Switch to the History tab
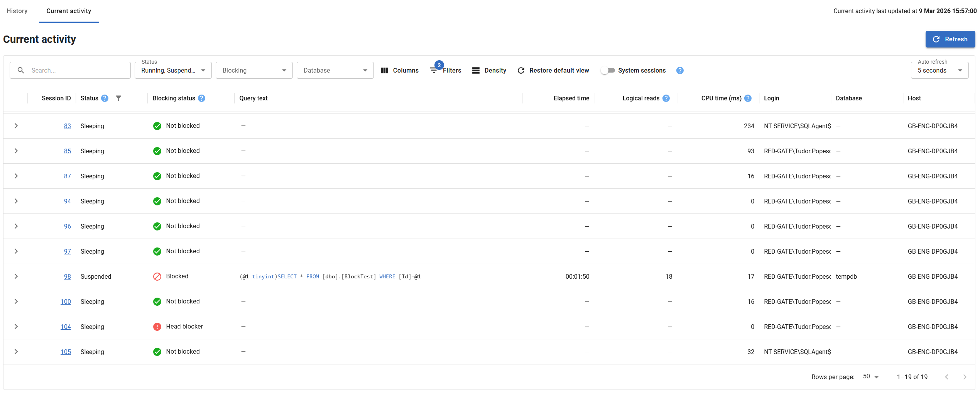This screenshot has height=393, width=980. point(17,11)
